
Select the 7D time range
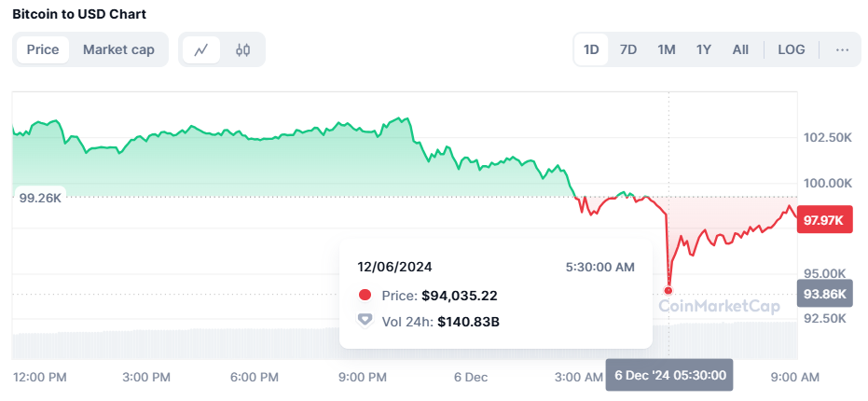pyautogui.click(x=628, y=49)
